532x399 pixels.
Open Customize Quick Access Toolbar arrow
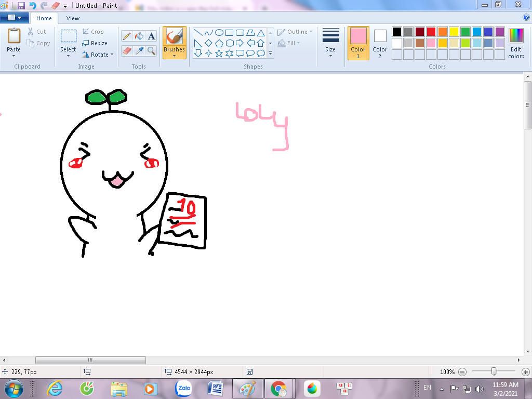pos(65,6)
